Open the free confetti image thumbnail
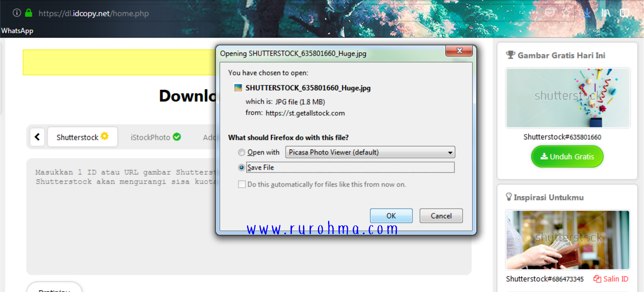 coord(568,98)
